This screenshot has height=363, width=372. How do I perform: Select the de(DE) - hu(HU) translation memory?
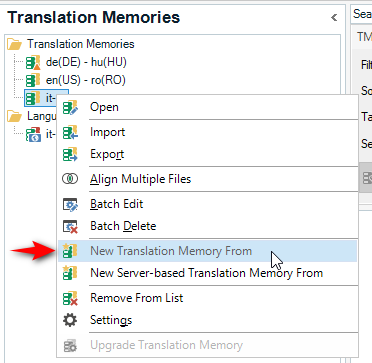click(x=86, y=62)
